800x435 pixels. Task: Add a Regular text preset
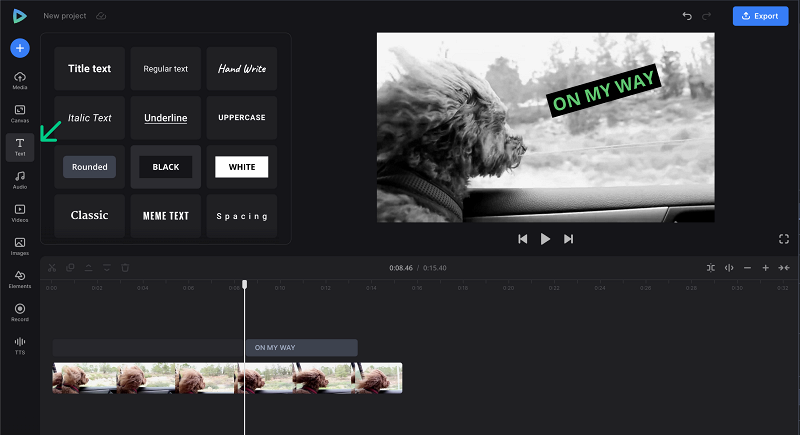166,68
